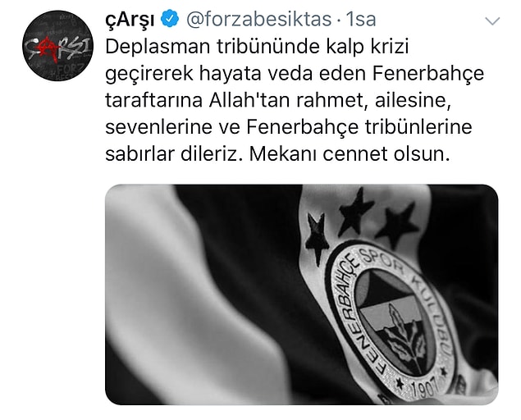The height and width of the screenshot is (420, 521).
Task: Open the çArşı profile avatar
Action: tap(57, 45)
